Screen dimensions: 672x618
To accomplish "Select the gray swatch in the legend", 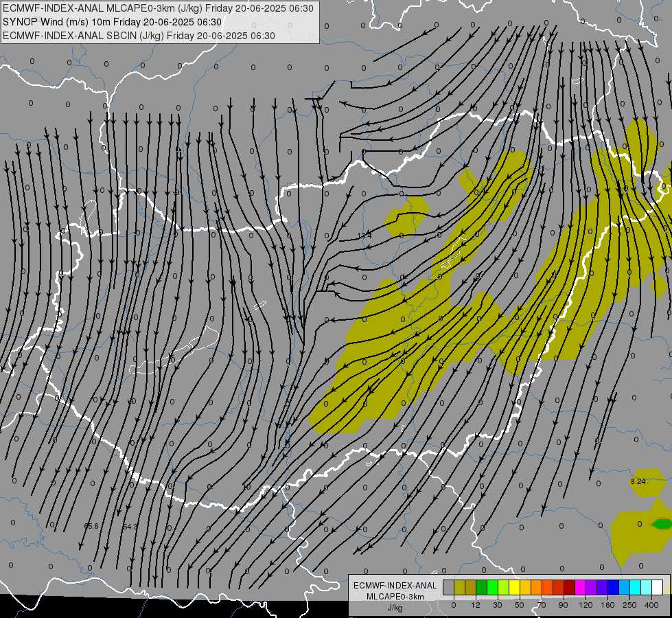I will coord(449,588).
